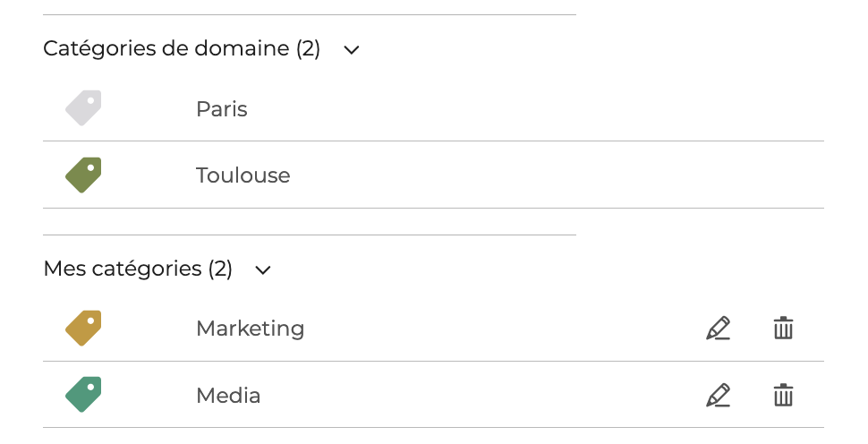Delete the Marketing category with the trash icon
The width and height of the screenshot is (868, 444).
pyautogui.click(x=783, y=328)
